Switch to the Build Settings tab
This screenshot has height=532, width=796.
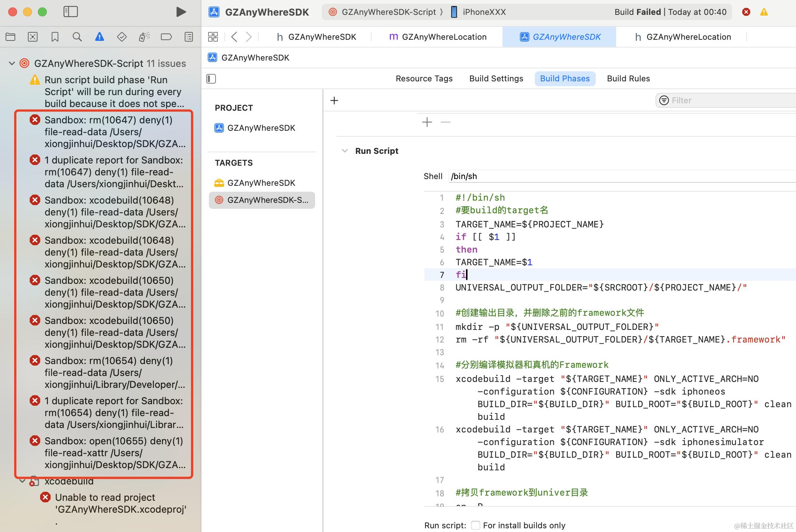tap(496, 79)
